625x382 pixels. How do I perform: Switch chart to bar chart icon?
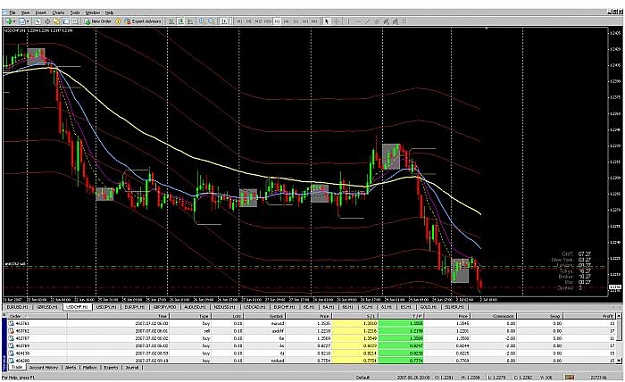pos(171,21)
